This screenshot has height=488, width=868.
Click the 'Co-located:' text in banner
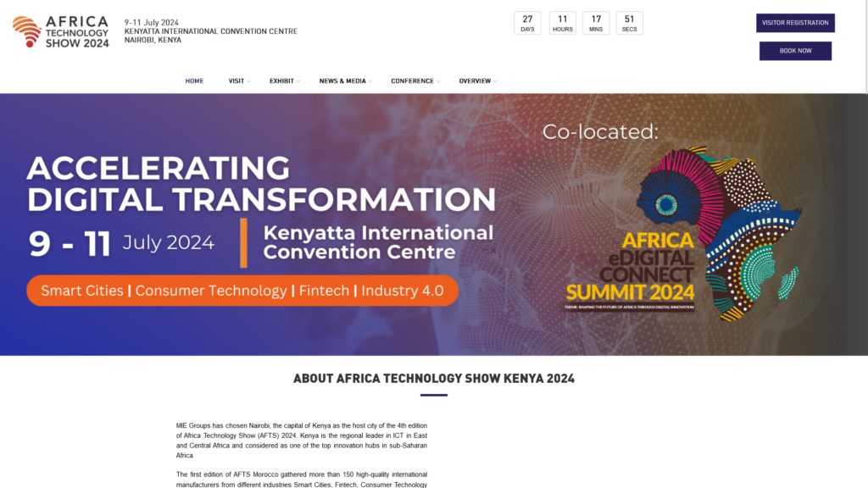click(x=601, y=131)
